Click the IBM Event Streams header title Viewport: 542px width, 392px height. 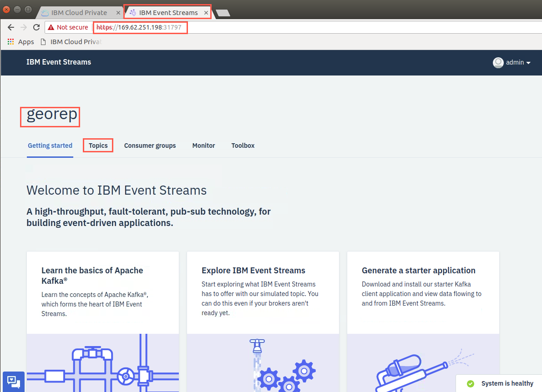click(59, 62)
